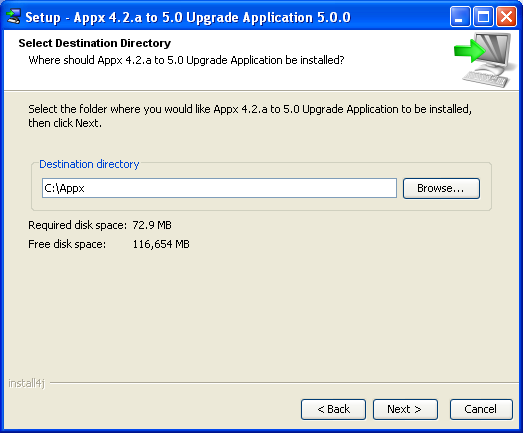Click the Select Destination Directory heading
Screen dimensions: 523x433
click(x=94, y=43)
